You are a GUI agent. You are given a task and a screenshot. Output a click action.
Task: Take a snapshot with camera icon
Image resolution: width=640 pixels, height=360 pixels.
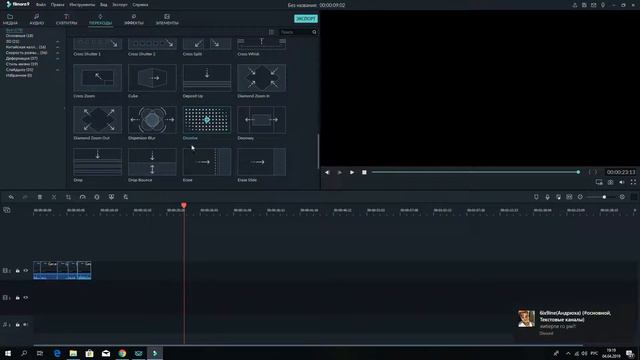[610, 182]
